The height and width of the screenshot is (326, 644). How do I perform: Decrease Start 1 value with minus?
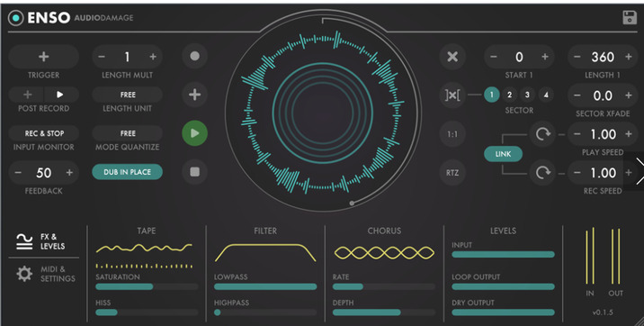tap(494, 57)
